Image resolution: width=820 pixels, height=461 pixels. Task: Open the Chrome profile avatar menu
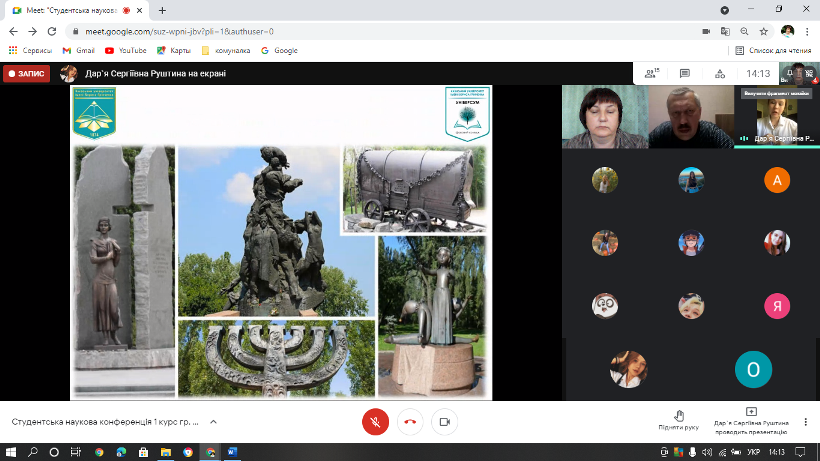pyautogui.click(x=788, y=31)
